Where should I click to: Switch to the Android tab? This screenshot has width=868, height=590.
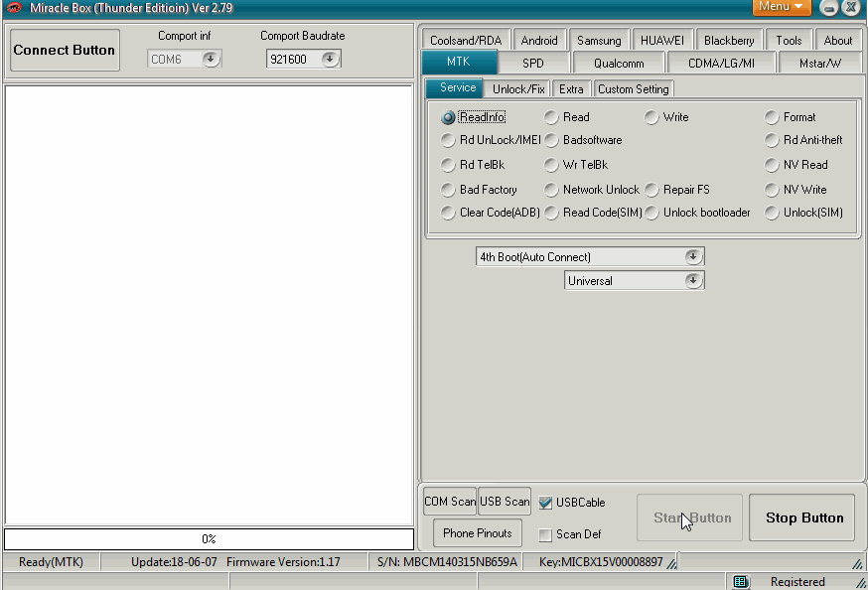pos(539,41)
